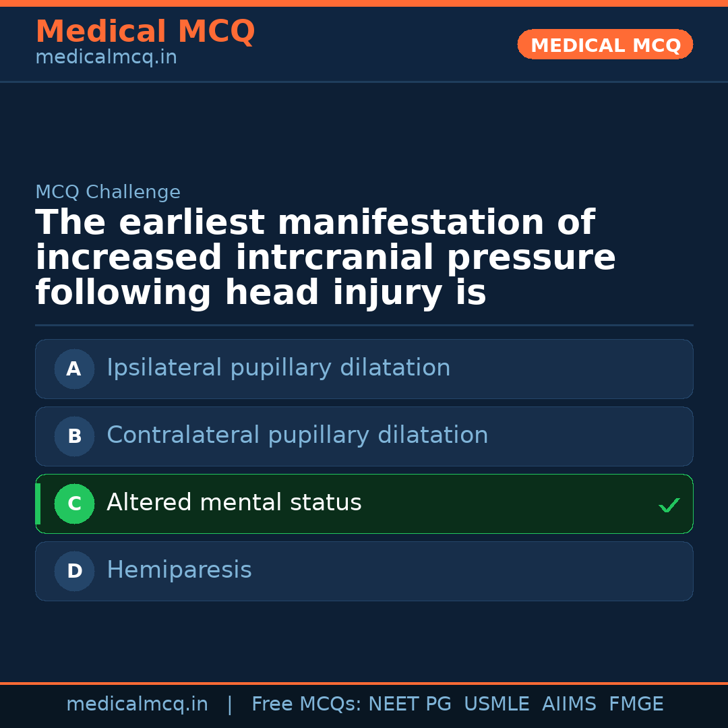Click the green letter C circle
728x728 pixels.
pyautogui.click(x=74, y=504)
